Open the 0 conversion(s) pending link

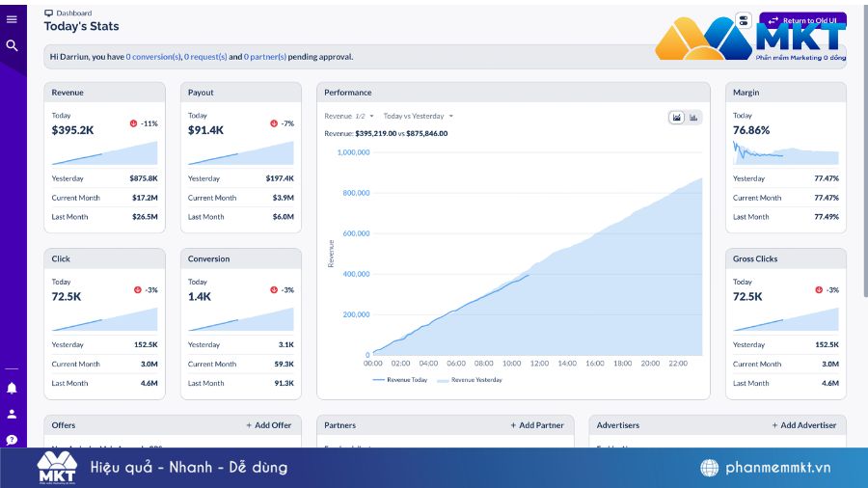[x=153, y=57]
